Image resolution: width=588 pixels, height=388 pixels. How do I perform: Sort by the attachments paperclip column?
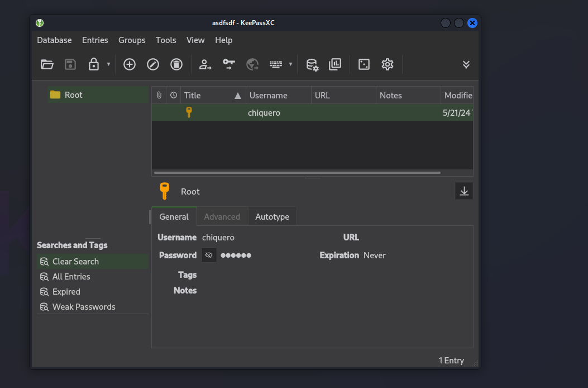[x=159, y=96]
